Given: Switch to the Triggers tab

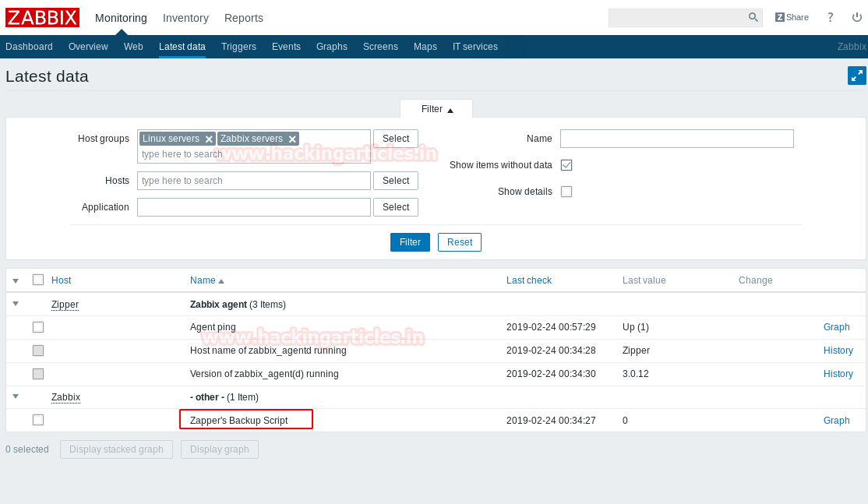Looking at the screenshot, I should (x=238, y=47).
